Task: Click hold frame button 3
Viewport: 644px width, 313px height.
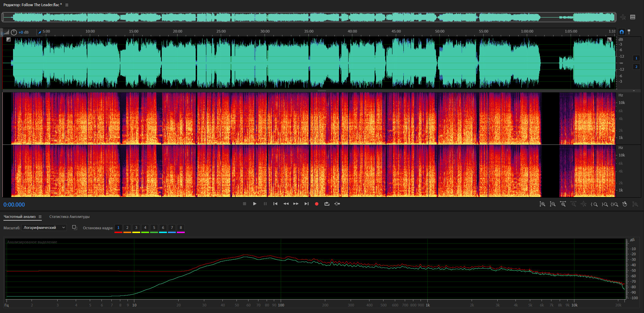Action: (136, 228)
